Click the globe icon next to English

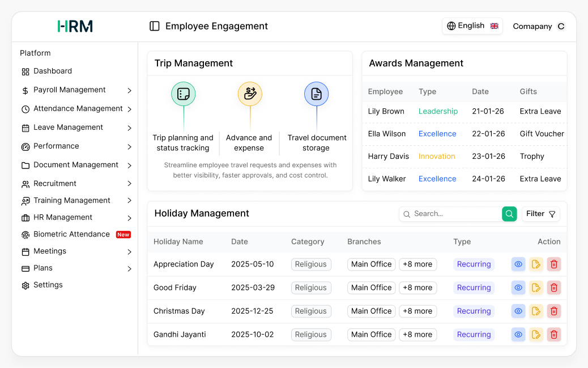(x=451, y=26)
